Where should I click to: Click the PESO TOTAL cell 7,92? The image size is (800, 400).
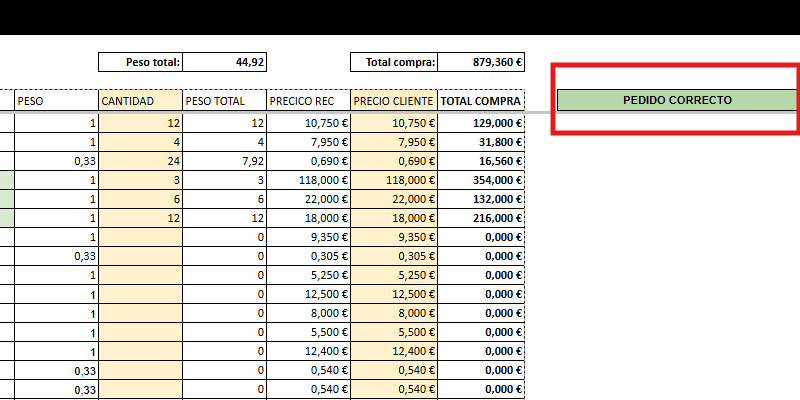[224, 161]
